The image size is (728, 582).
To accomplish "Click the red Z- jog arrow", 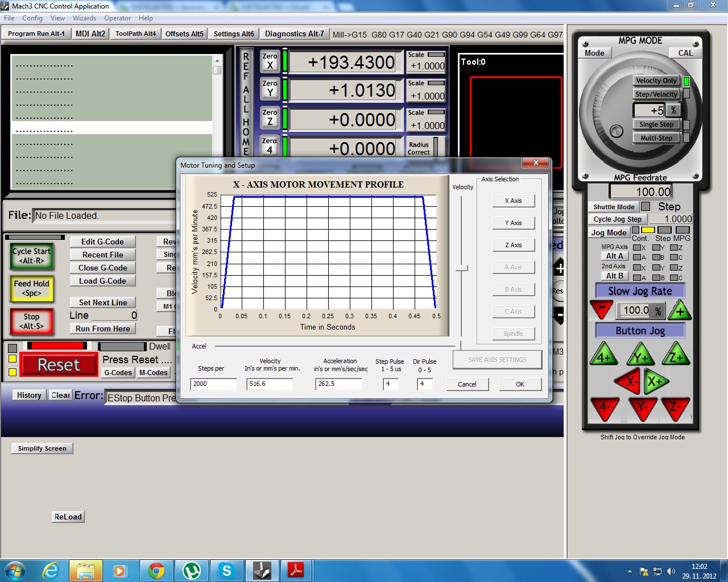I will tap(676, 407).
